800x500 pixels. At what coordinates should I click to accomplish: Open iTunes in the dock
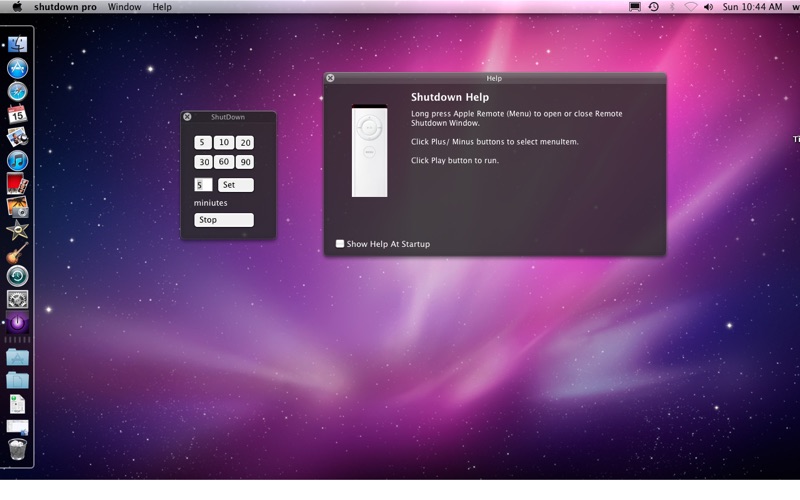17,161
